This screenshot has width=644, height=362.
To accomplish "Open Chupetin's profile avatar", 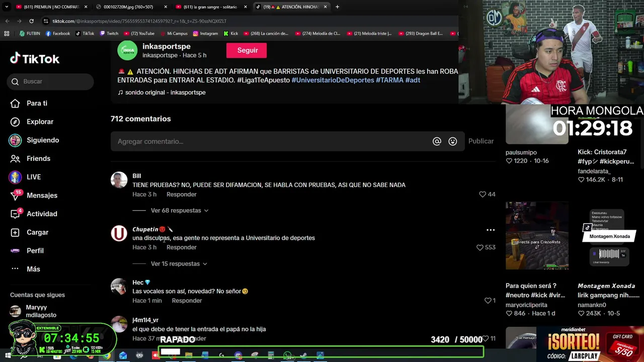I will click(119, 233).
